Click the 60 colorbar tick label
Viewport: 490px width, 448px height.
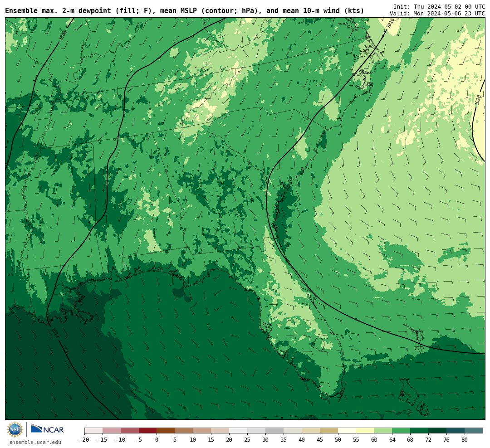coord(374,439)
